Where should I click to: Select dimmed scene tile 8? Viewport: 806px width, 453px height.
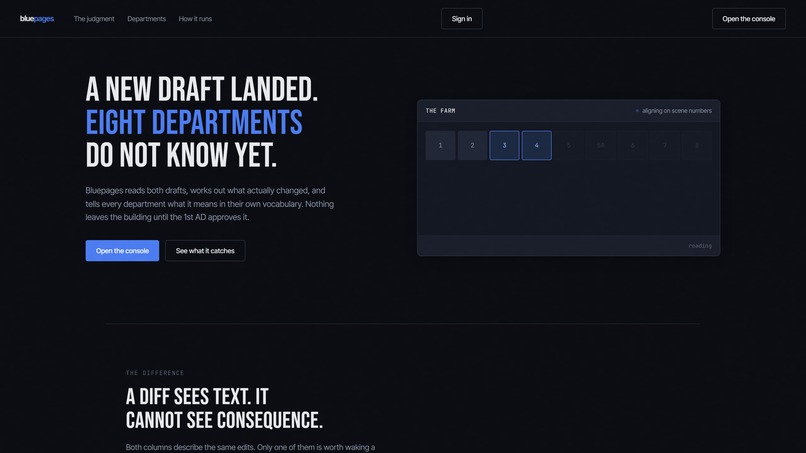(697, 146)
